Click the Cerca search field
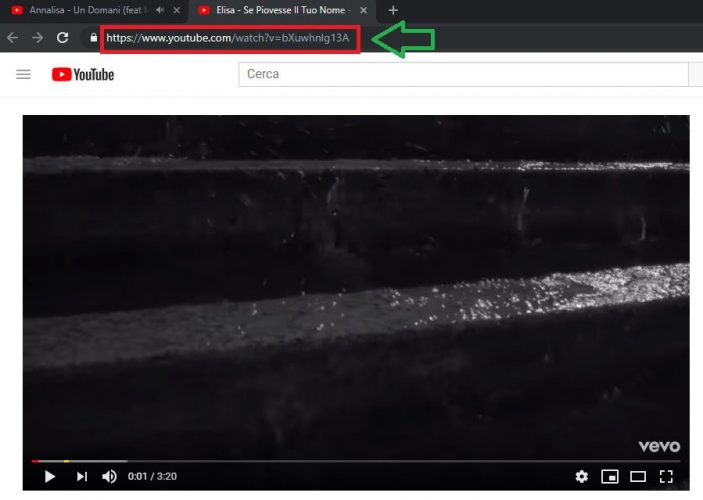The image size is (703, 500). click(x=462, y=75)
